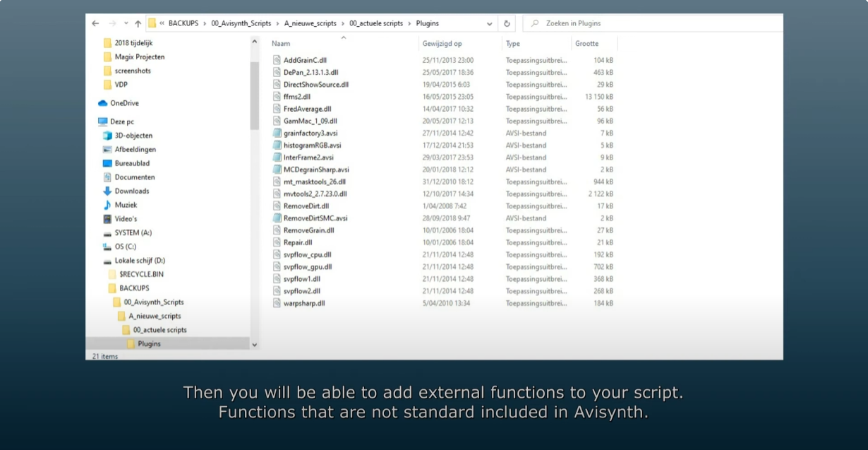
Task: Click the breadcrumb chevron after 00_actuele scripts
Action: (x=409, y=23)
